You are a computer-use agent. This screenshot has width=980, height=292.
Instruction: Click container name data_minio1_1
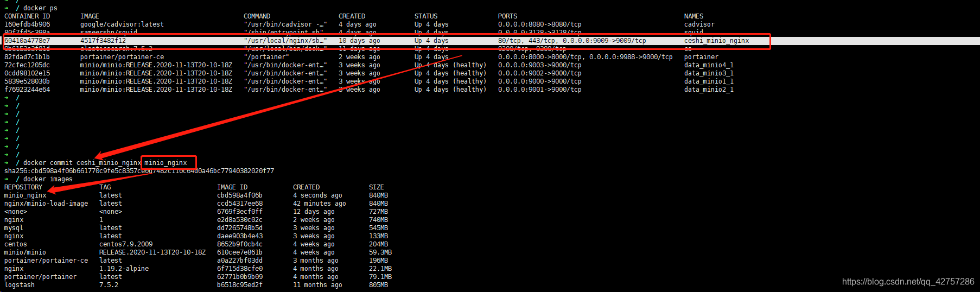pyautogui.click(x=709, y=81)
